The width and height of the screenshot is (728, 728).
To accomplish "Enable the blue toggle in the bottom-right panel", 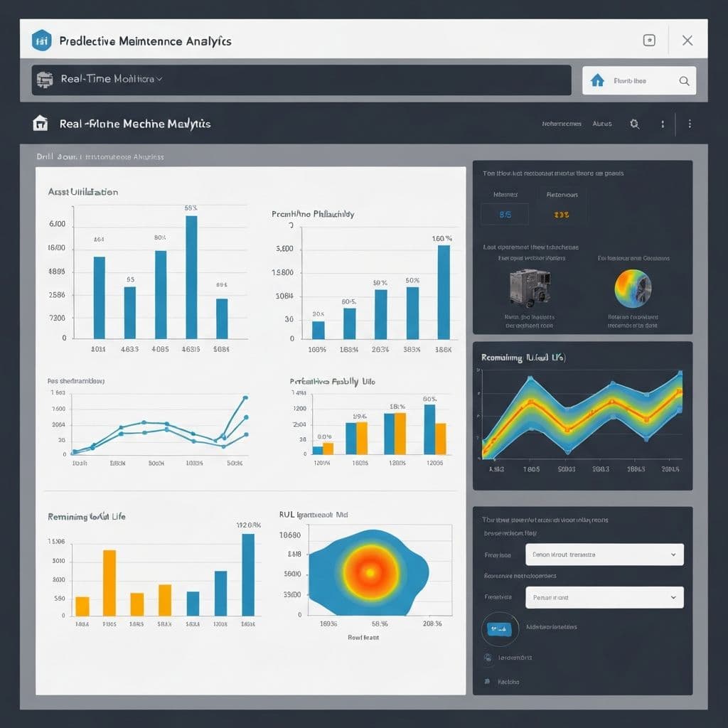I will point(498,628).
